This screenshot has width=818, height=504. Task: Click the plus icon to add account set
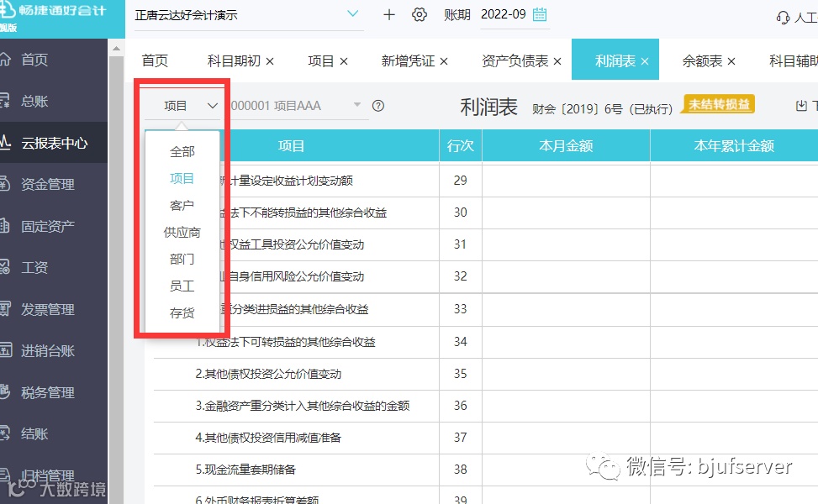coord(388,14)
